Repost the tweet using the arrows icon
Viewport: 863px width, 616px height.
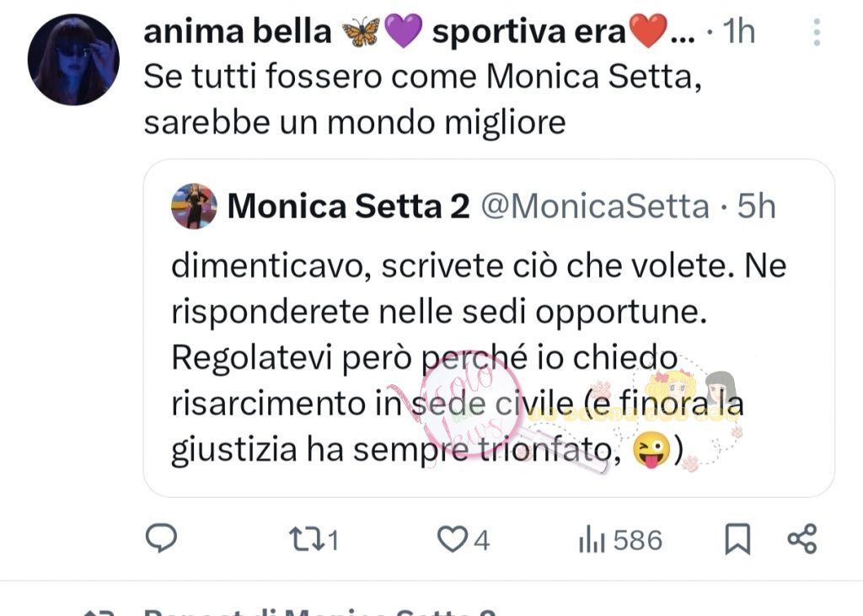pyautogui.click(x=300, y=539)
